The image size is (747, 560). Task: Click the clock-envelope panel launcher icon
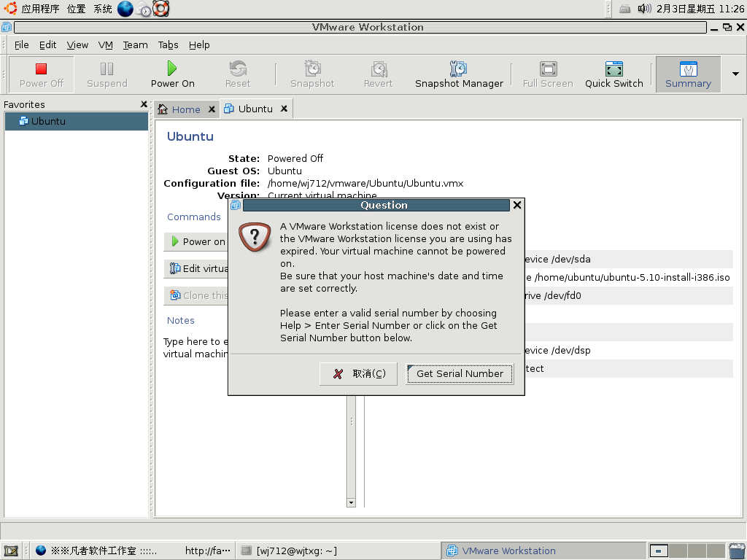tap(144, 9)
